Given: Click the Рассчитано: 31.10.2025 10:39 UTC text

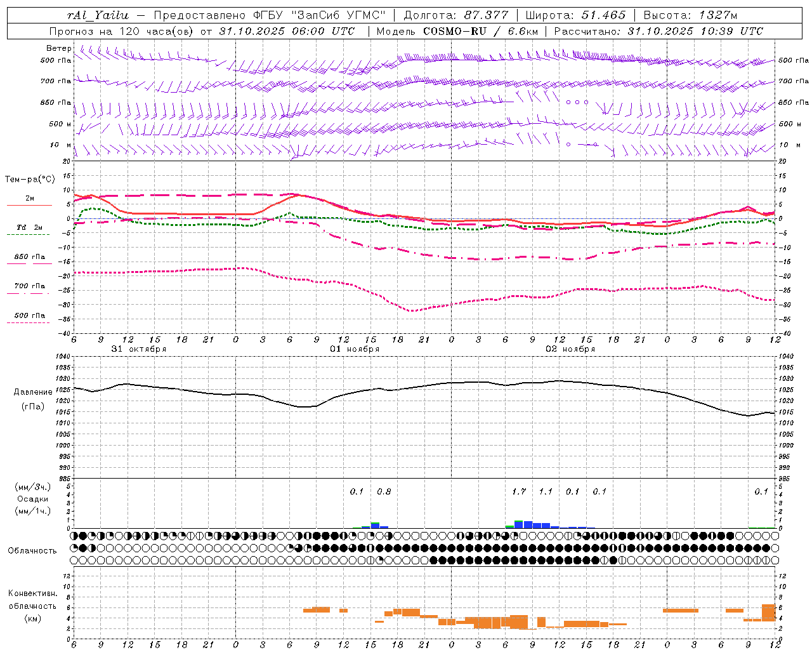Looking at the screenshot, I should pos(658,31).
